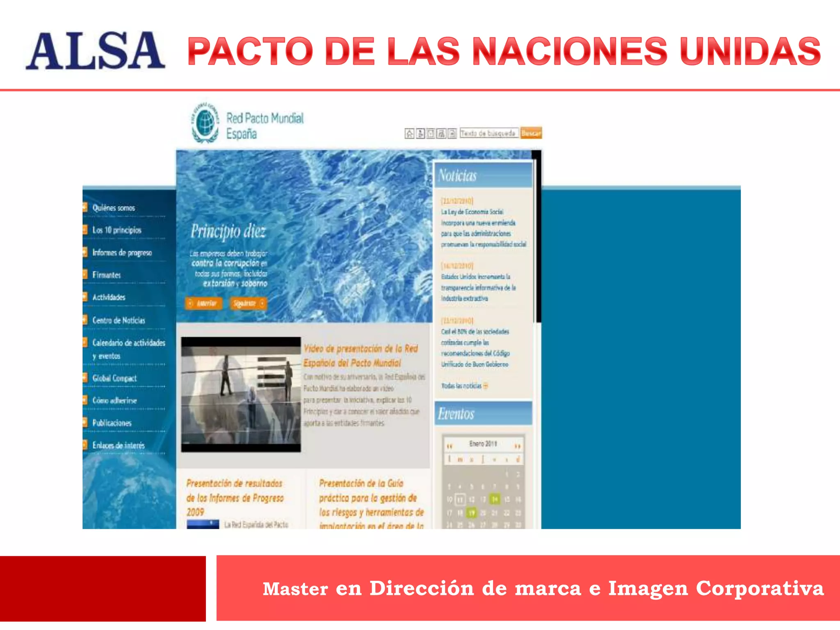Open Calendario de actividades y eventos
The image size is (840, 630).
128,349
